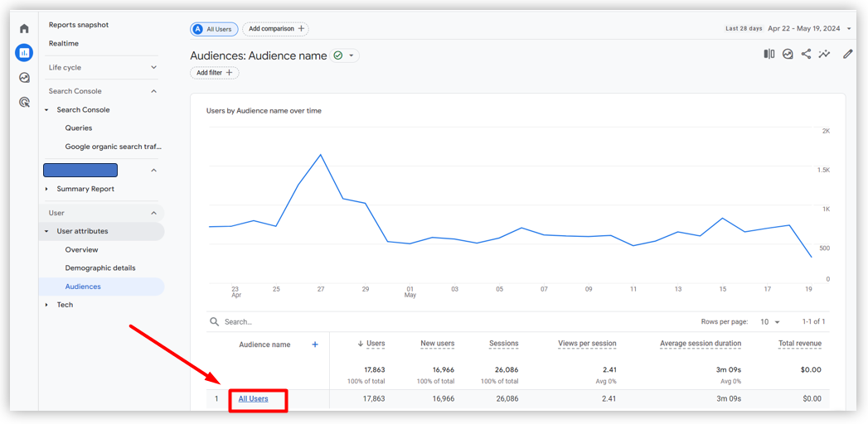
Task: Open the report status checkmark dropdown
Action: pos(344,55)
